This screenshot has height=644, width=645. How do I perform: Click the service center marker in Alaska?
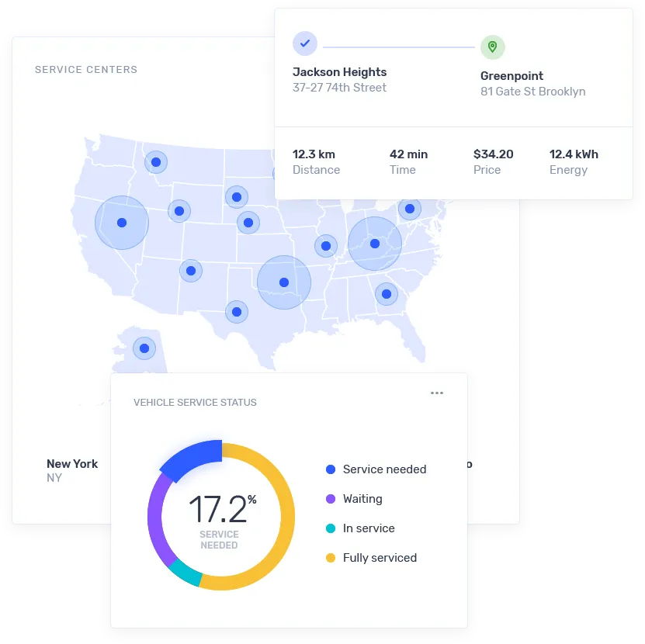pyautogui.click(x=144, y=348)
